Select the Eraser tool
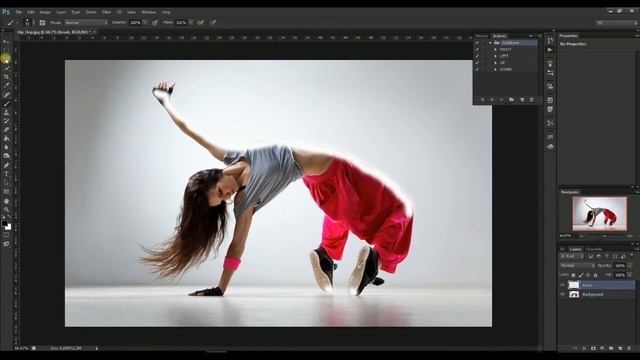The width and height of the screenshot is (640, 360). 6,130
